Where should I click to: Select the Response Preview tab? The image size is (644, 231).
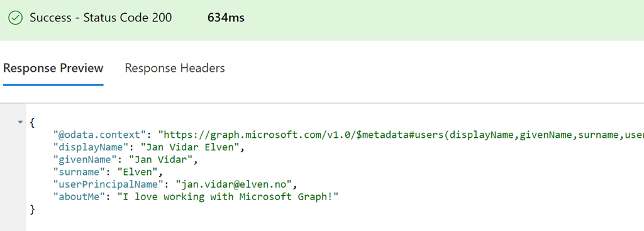(x=53, y=68)
